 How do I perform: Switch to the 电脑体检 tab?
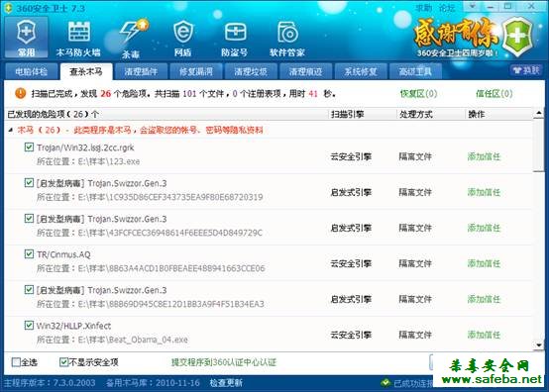32,71
